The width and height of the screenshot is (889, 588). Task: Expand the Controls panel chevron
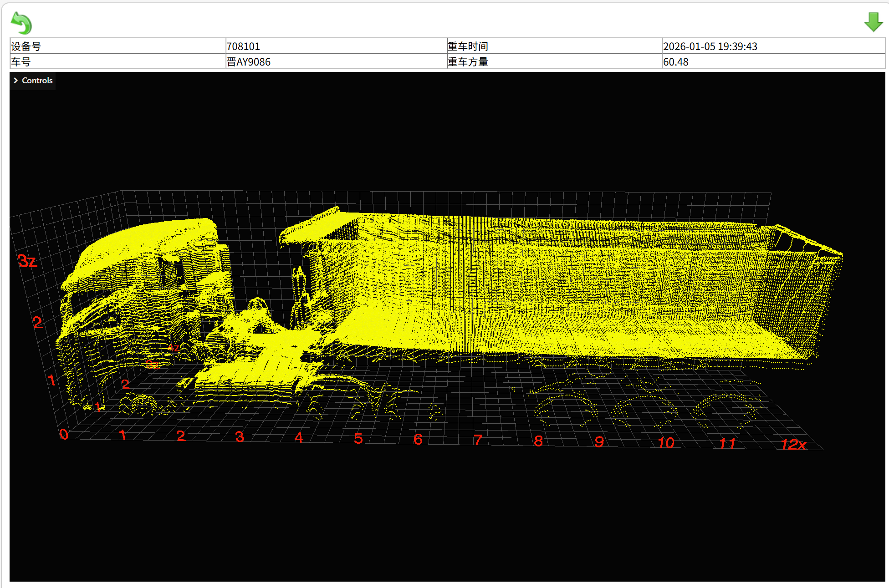coord(16,81)
